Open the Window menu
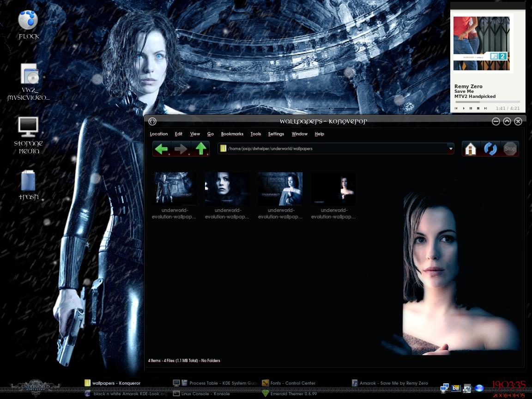 [x=299, y=133]
